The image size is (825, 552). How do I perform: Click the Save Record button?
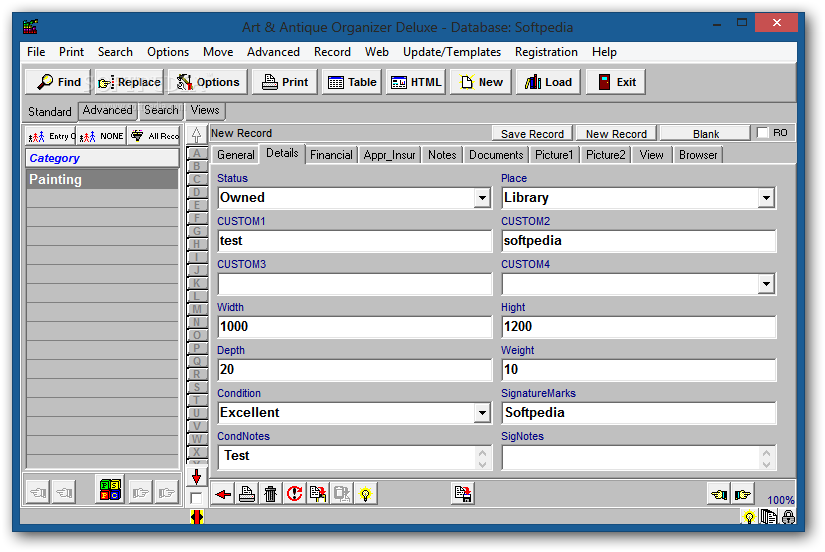tap(532, 134)
